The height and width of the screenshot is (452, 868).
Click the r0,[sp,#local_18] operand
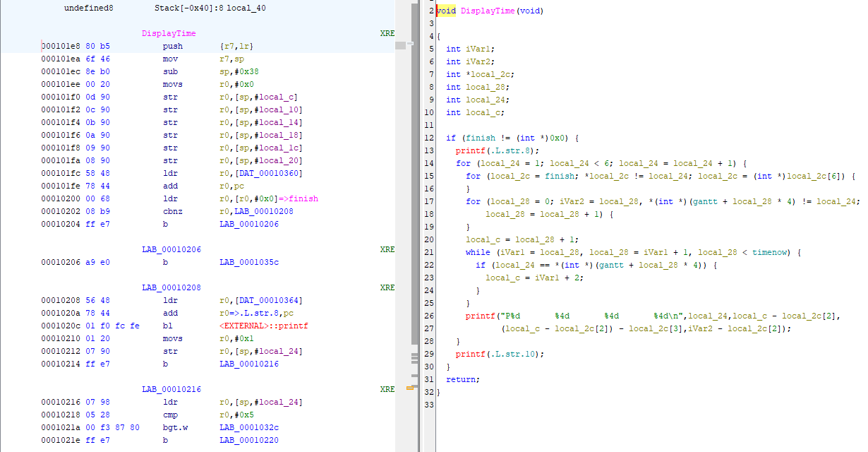(x=261, y=136)
